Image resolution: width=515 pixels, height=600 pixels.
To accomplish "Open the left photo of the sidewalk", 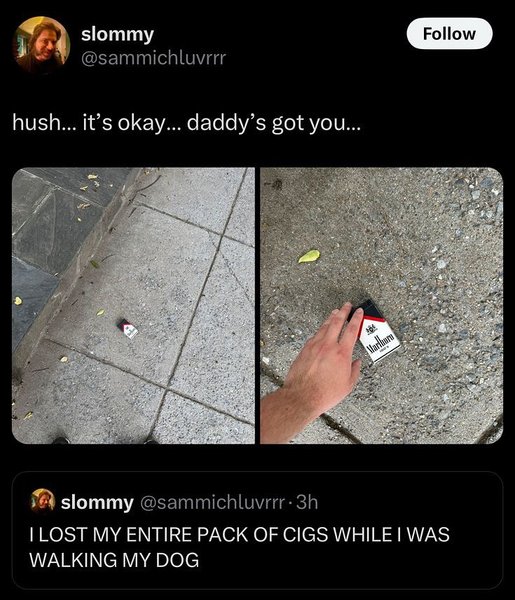I will (x=133, y=306).
